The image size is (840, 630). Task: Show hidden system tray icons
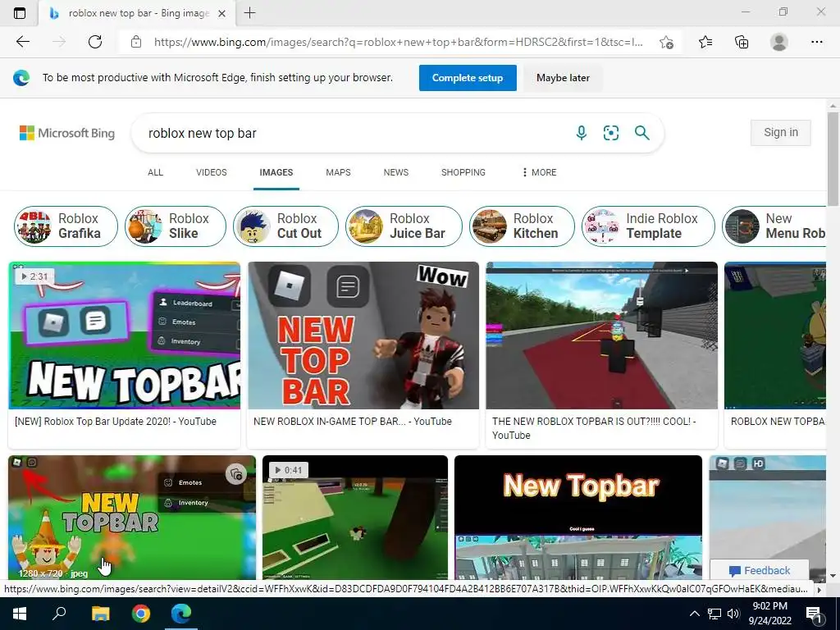coord(694,614)
